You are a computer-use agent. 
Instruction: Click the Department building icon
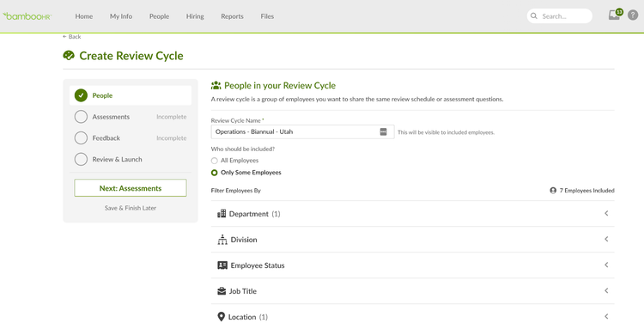pyautogui.click(x=222, y=213)
